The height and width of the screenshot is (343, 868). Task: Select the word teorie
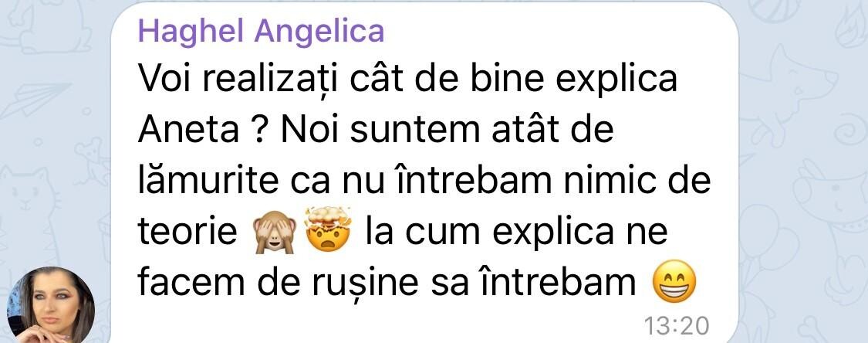click(x=187, y=231)
